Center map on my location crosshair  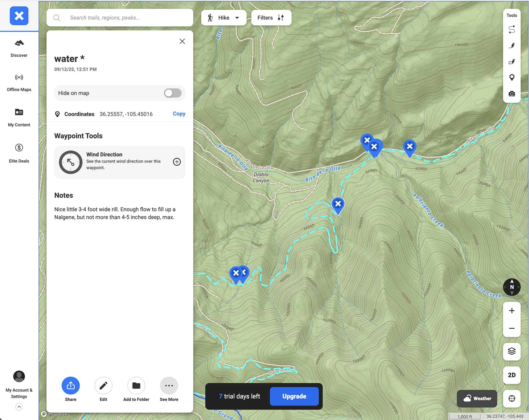(x=512, y=399)
